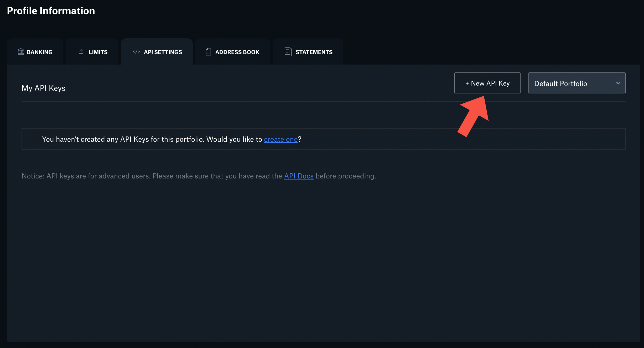Select the API Settings tab
The width and height of the screenshot is (644, 348).
(x=157, y=52)
